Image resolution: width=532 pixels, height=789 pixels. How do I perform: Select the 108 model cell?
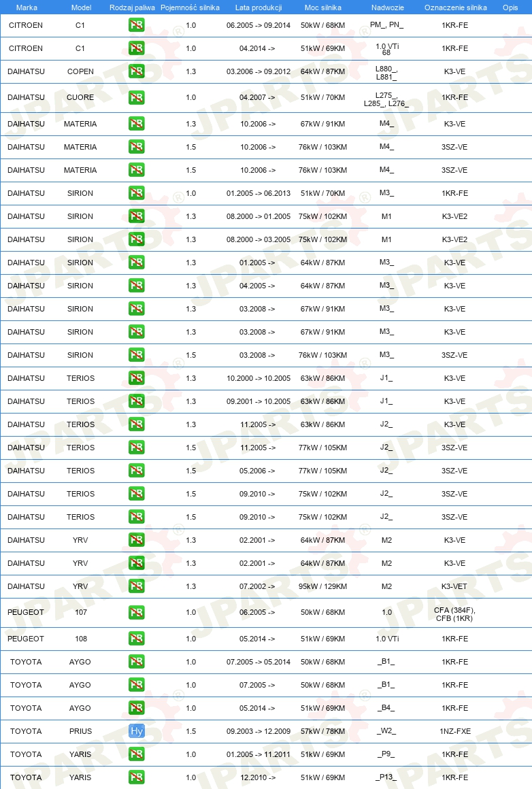[81, 639]
